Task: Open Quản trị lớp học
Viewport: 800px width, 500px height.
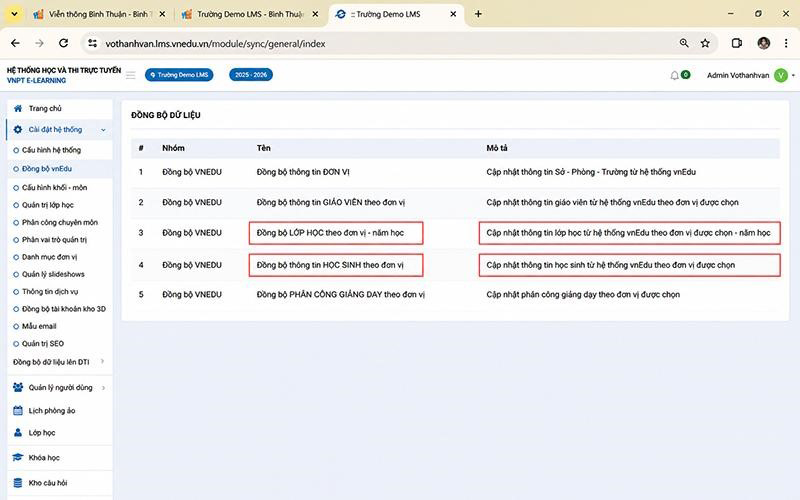Action: [x=47, y=205]
